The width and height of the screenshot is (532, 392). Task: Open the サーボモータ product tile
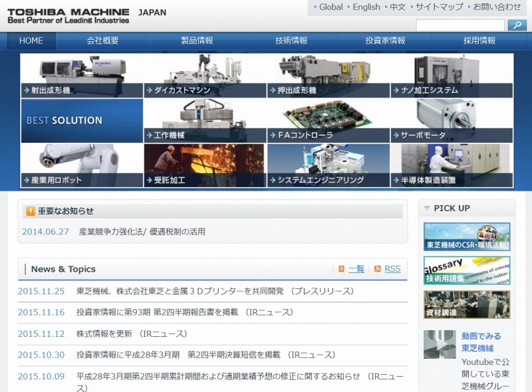pyautogui.click(x=452, y=121)
